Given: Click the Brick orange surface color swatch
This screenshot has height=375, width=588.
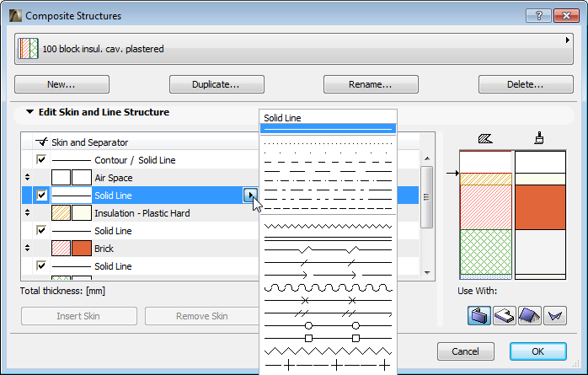Looking at the screenshot, I should 82,249.
